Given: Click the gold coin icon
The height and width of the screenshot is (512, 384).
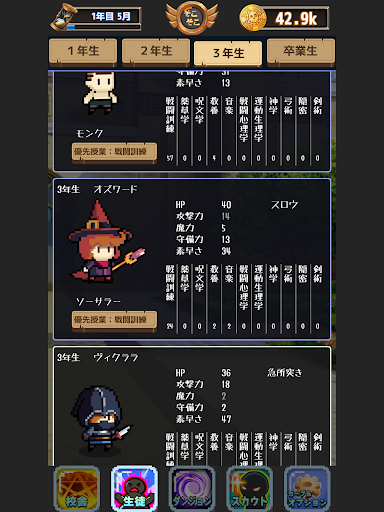Looking at the screenshot, I should (253, 18).
